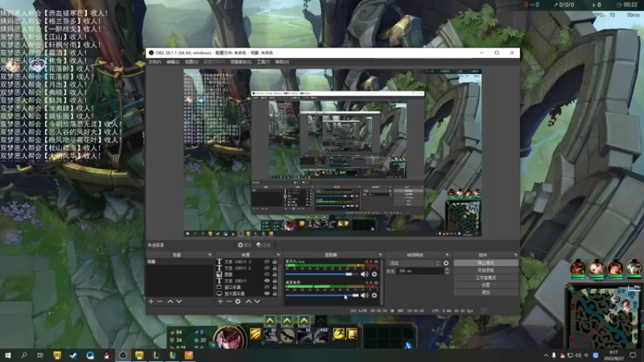The image size is (644, 362).
Task: Move the scene down in the Scenes list
Action: coord(179,301)
